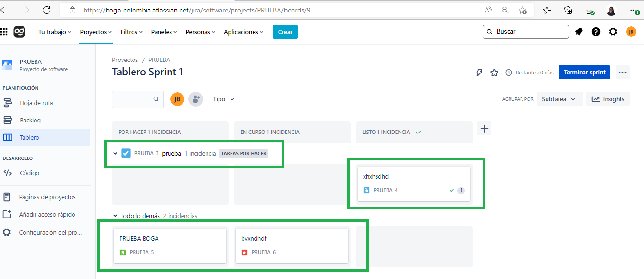Click the subtask icon on PRUEBA-4 card

pos(366,190)
